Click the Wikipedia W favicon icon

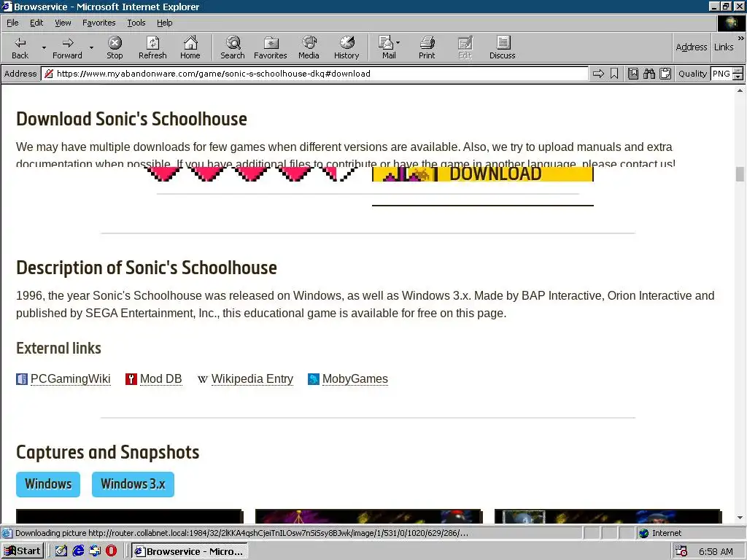coord(203,379)
